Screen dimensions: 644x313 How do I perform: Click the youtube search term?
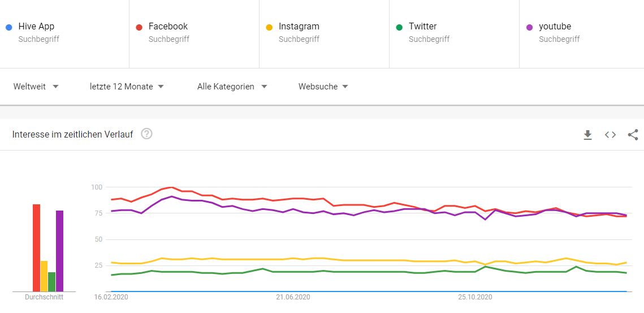coord(555,27)
